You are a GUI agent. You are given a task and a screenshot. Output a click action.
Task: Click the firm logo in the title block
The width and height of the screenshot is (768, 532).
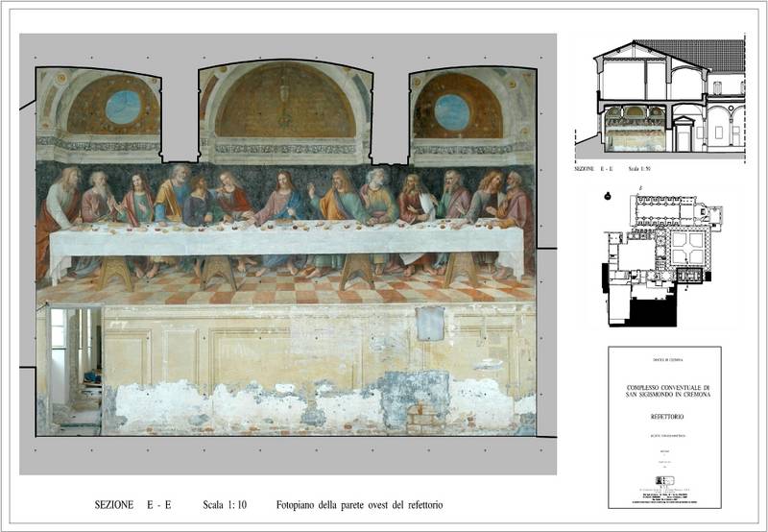point(664,480)
